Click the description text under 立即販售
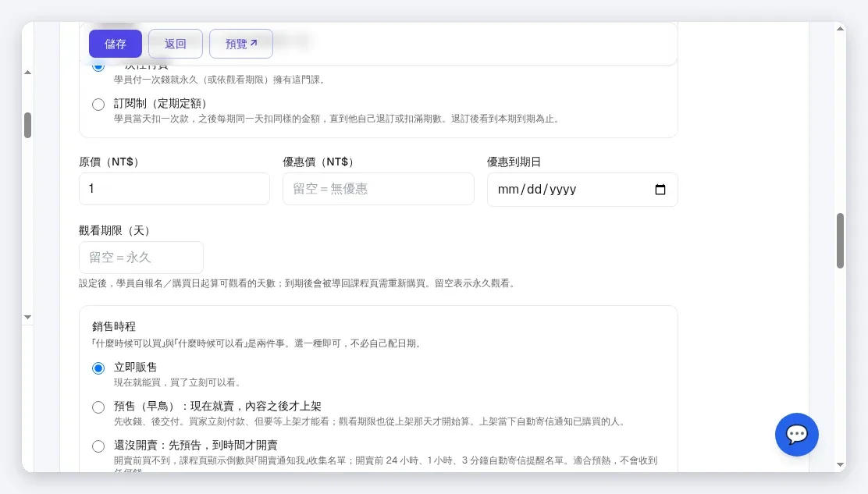The height and width of the screenshot is (494, 868). pyautogui.click(x=179, y=382)
